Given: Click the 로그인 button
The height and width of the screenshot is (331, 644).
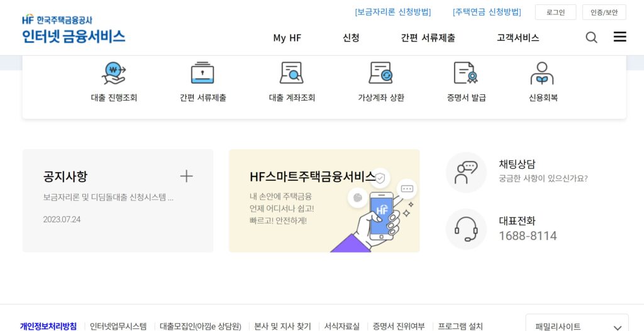Looking at the screenshot, I should (x=556, y=13).
